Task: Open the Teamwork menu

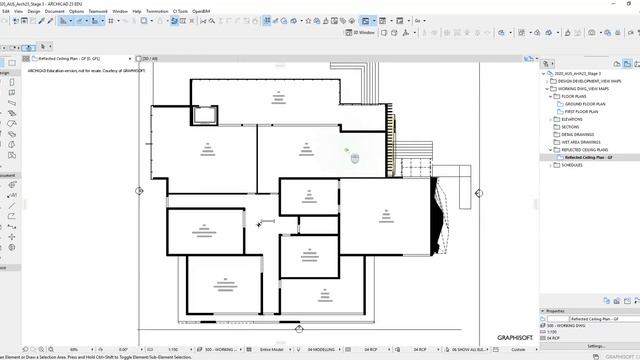Action: 98,11
